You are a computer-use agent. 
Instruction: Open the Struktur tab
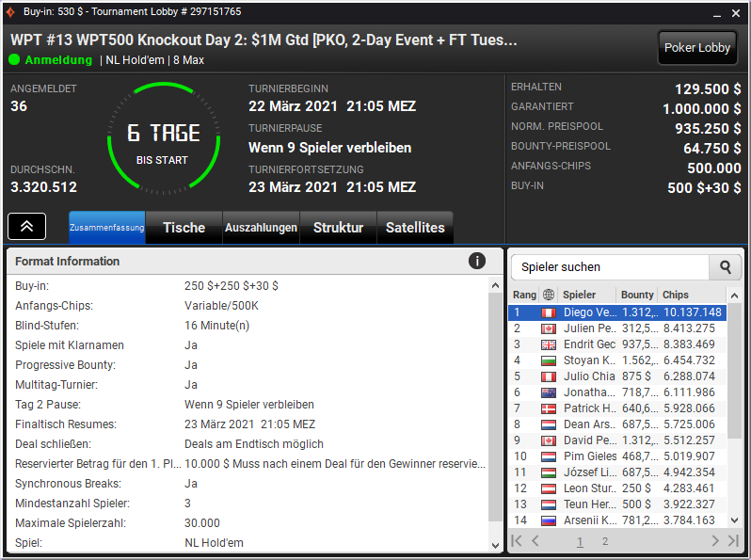click(338, 228)
